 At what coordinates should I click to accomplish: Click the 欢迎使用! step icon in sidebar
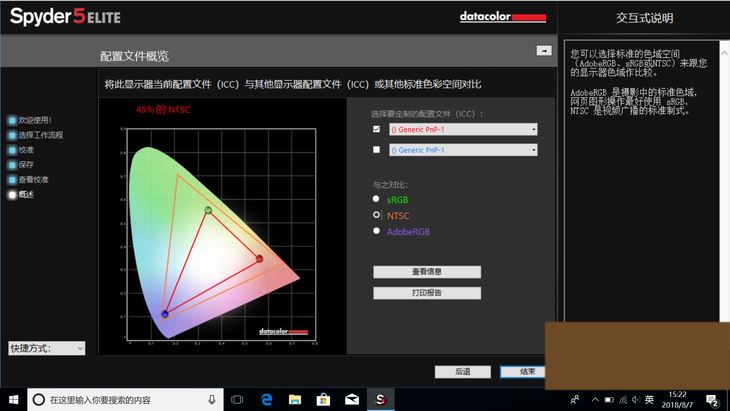pos(13,120)
